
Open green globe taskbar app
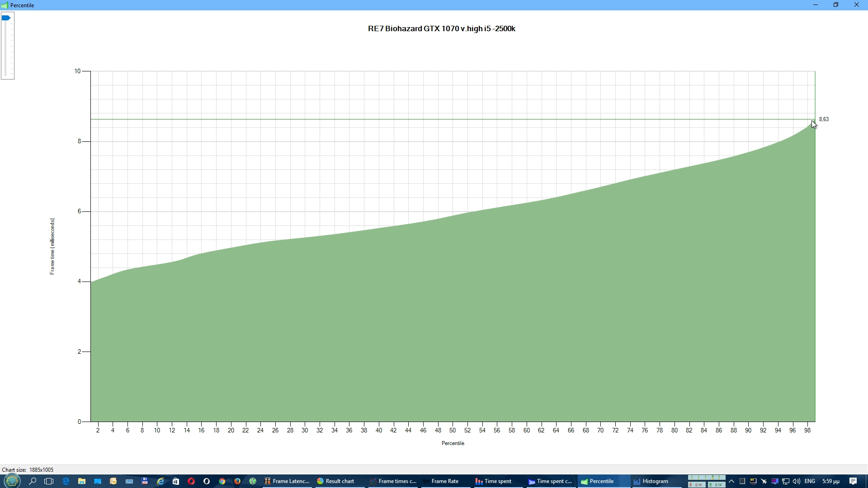[x=253, y=481]
